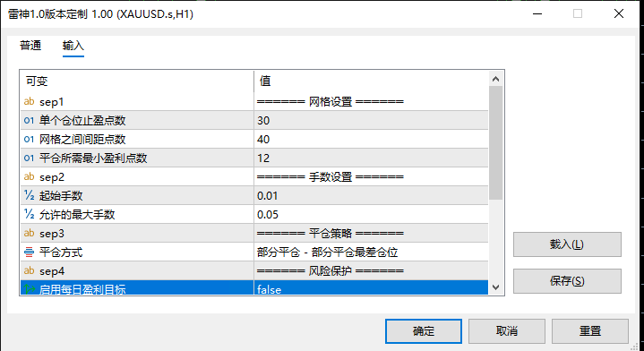The image size is (644, 351).
Task: Click the vertical scrollbar thumb
Action: tap(495, 143)
